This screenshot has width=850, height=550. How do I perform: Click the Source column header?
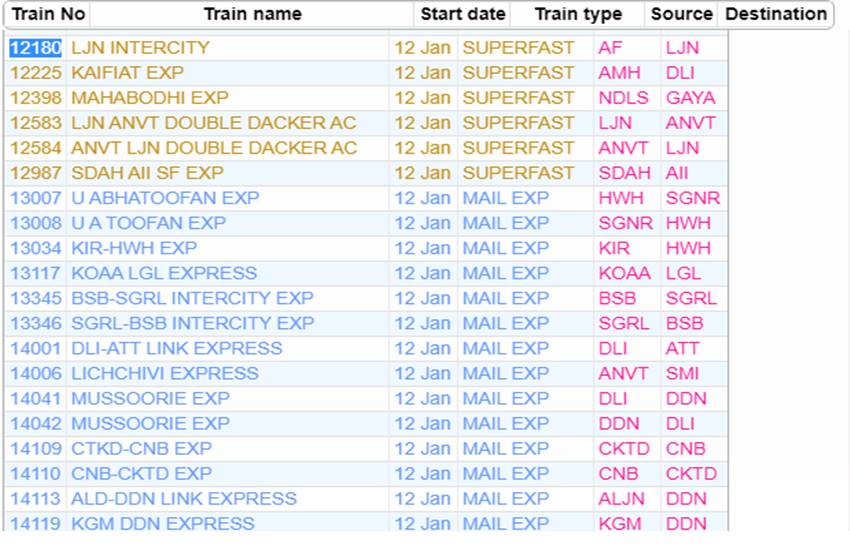click(681, 14)
